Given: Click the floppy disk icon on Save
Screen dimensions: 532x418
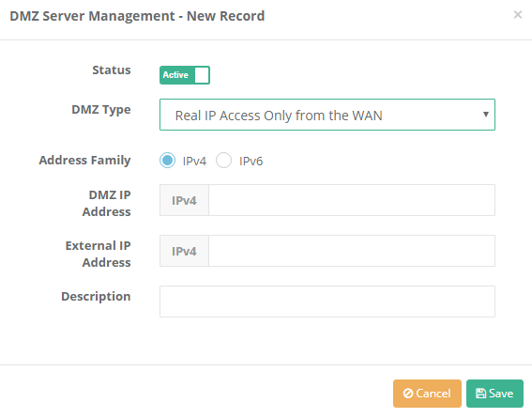Looking at the screenshot, I should tap(480, 394).
